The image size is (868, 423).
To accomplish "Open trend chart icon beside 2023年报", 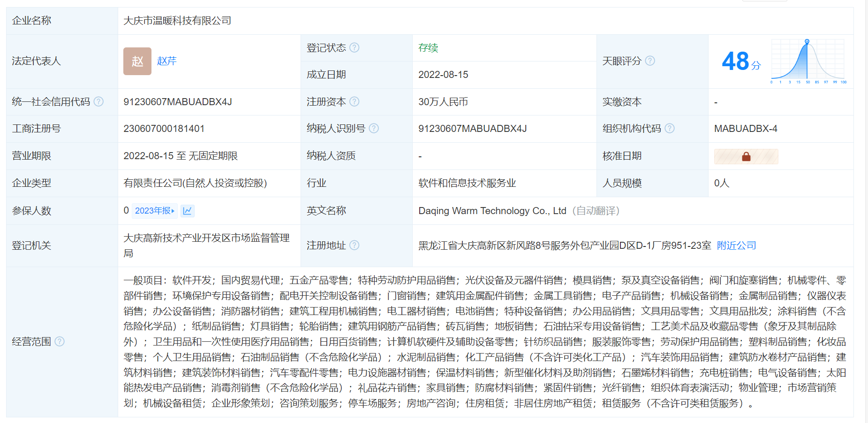I will [x=187, y=211].
